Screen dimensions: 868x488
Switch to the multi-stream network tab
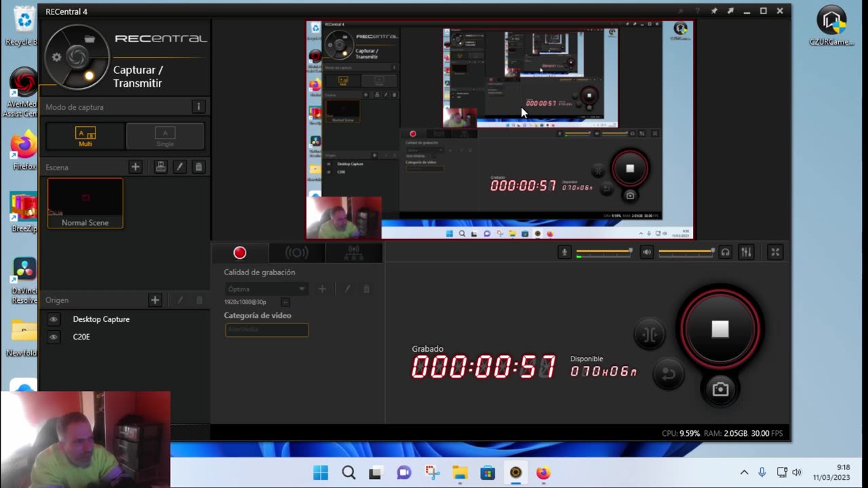point(353,253)
